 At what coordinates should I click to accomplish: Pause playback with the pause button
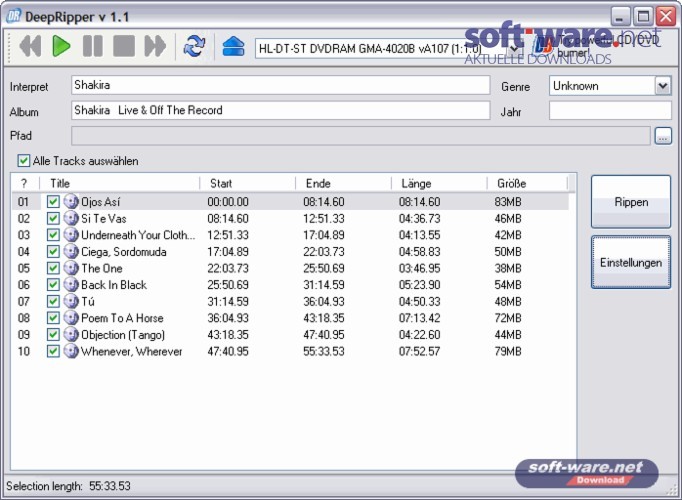coord(93,46)
